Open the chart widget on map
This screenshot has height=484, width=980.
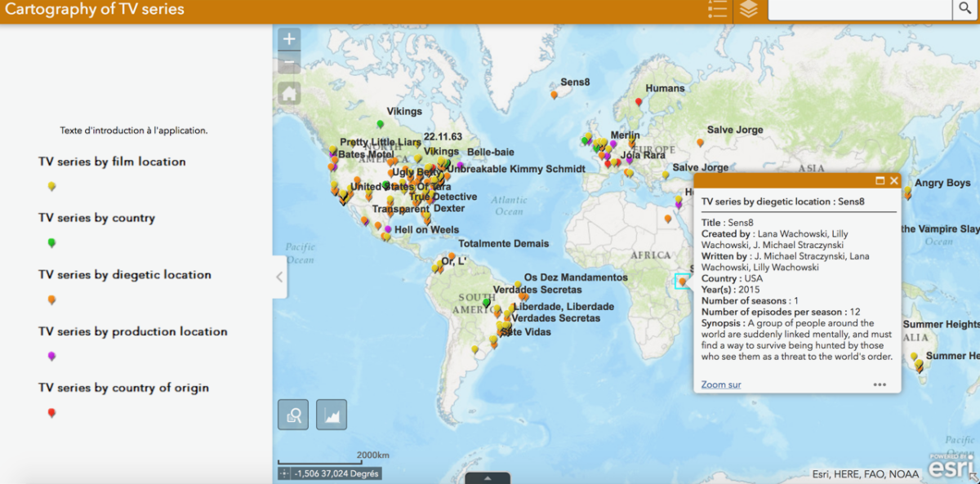tap(332, 415)
